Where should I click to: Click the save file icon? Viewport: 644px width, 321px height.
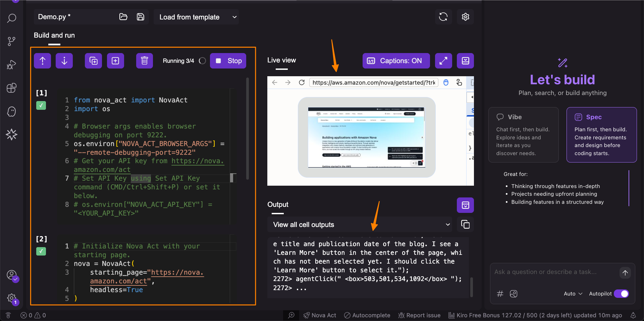[141, 17]
